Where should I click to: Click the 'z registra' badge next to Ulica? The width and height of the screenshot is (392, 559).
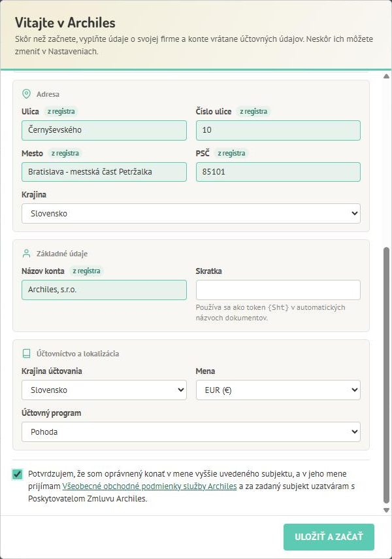[x=61, y=111]
